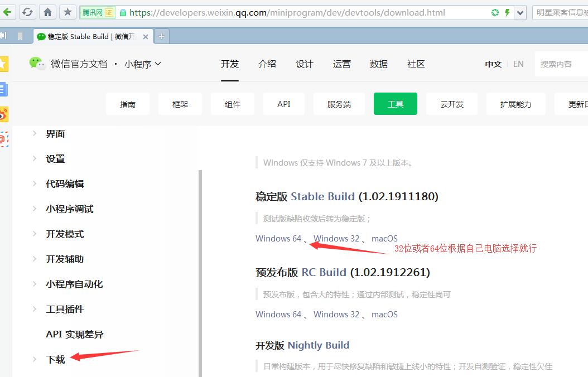The height and width of the screenshot is (377, 588).
Task: Open the 运营 top navigation item
Action: [x=341, y=64]
